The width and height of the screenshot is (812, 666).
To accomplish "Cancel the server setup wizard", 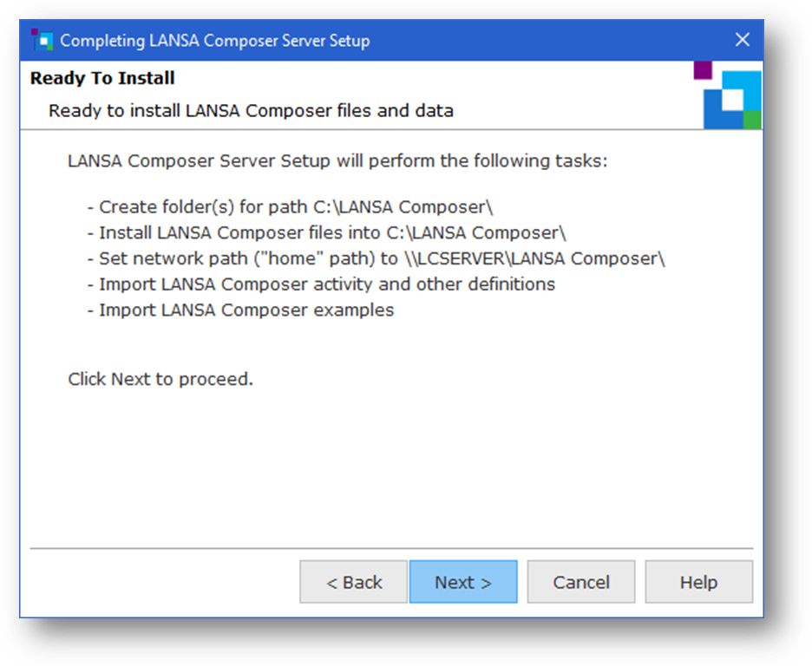I will pos(581,582).
